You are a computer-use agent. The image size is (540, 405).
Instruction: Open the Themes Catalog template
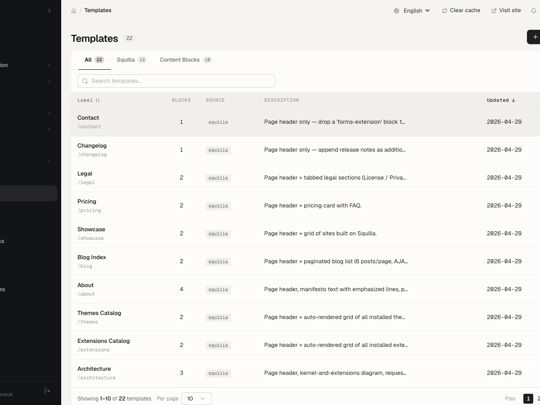click(99, 313)
